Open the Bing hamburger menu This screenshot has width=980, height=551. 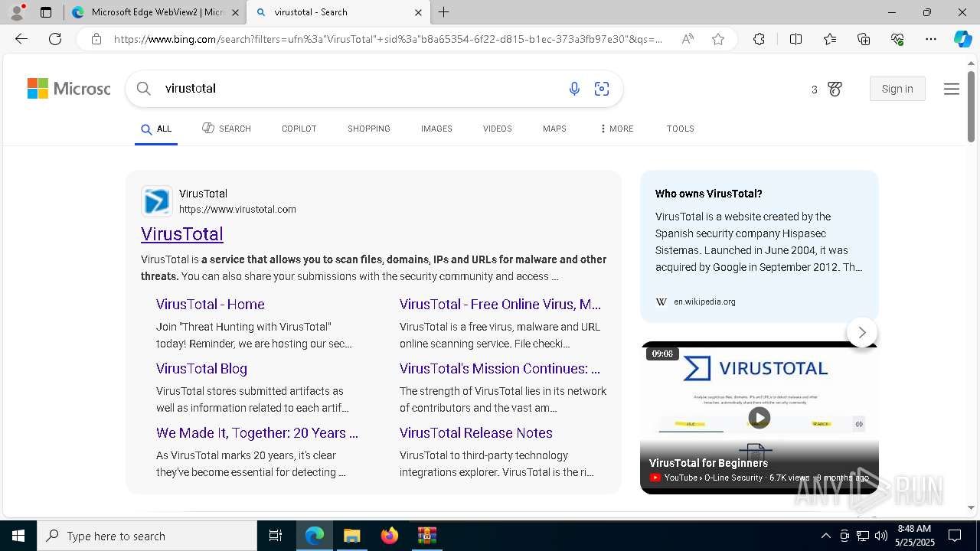(952, 90)
